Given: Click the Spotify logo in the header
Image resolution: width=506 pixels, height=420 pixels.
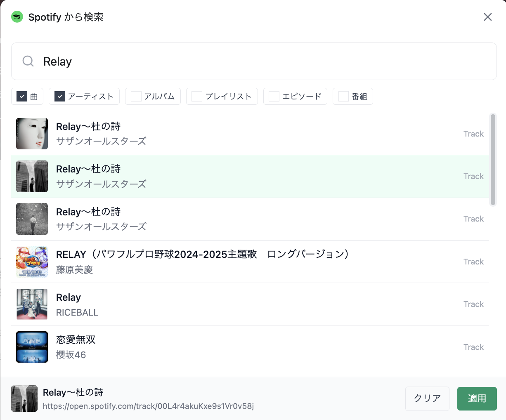Looking at the screenshot, I should point(17,17).
